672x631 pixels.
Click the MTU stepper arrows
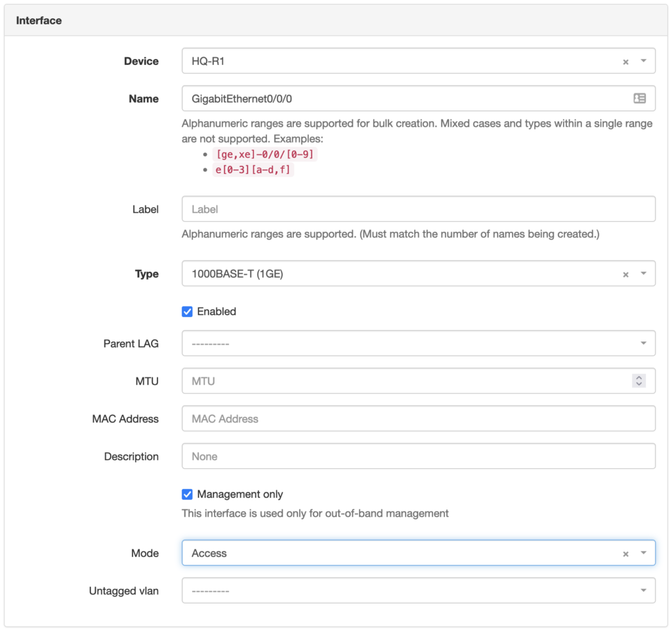[639, 381]
